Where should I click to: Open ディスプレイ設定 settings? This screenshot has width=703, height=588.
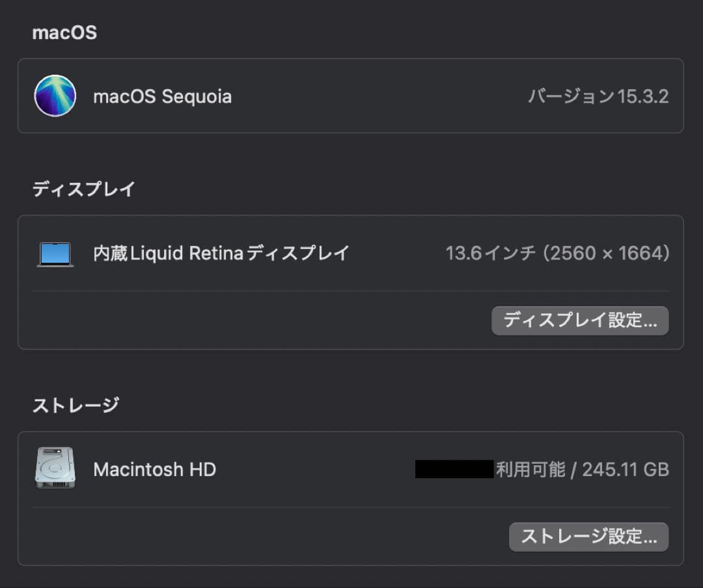tap(579, 320)
